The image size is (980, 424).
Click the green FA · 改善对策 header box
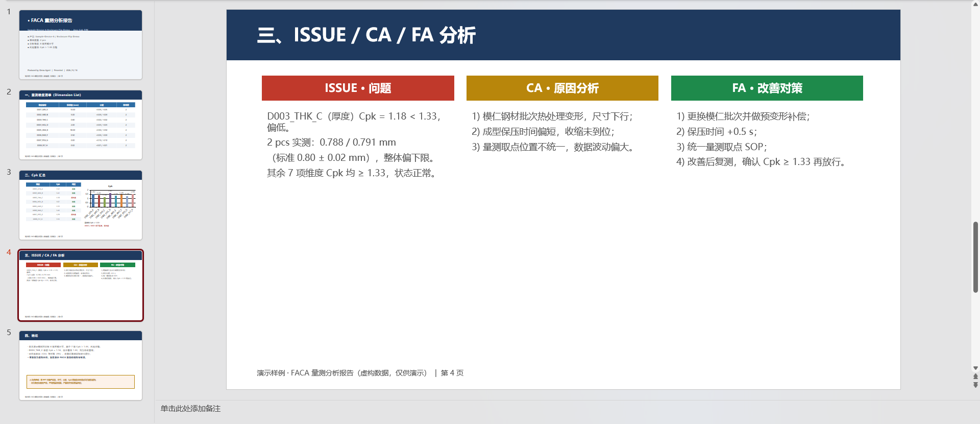tap(767, 88)
